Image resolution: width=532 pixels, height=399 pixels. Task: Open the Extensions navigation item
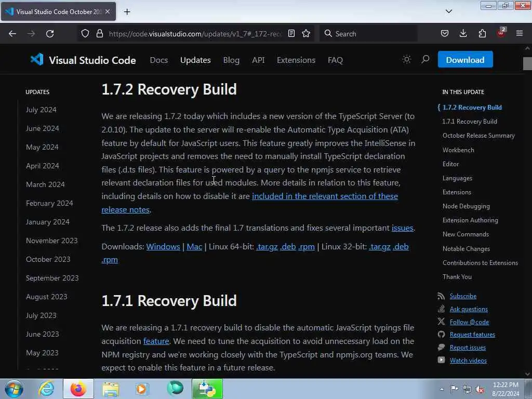pos(296,60)
